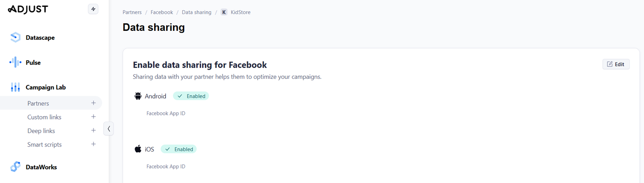
Task: Click the iOS Enabled status badge
Action: [179, 149]
